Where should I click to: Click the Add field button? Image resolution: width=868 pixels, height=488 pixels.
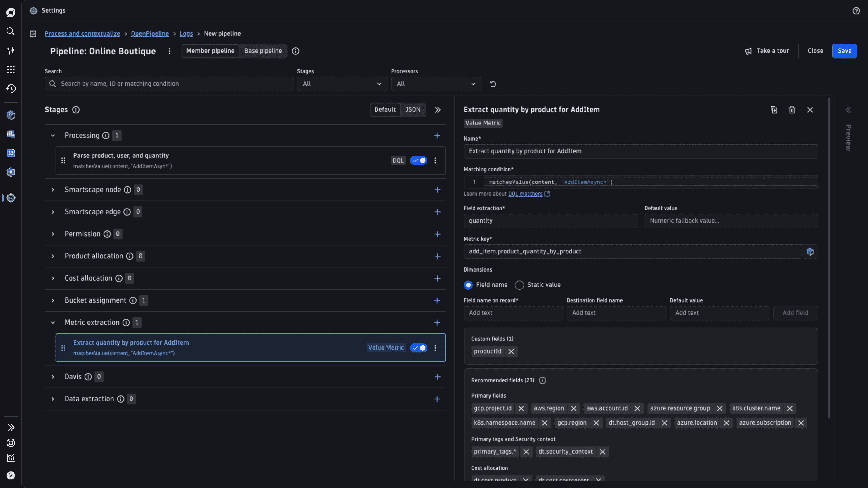click(795, 313)
